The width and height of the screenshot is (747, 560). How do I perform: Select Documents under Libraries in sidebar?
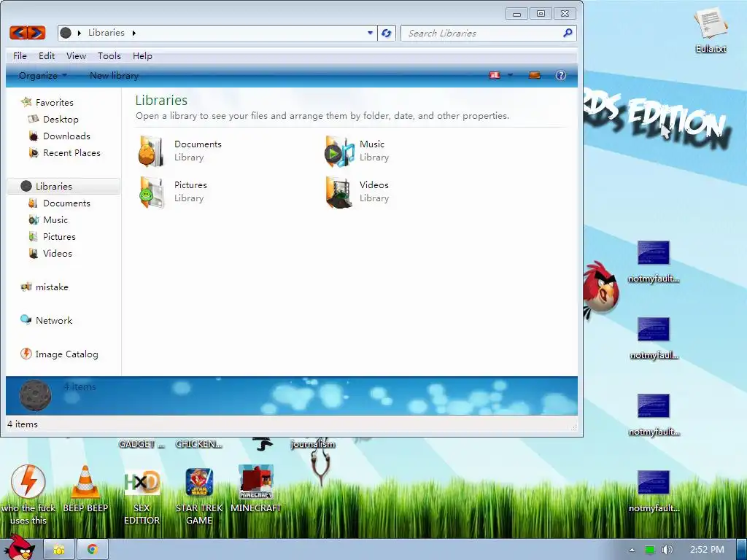(x=58, y=203)
